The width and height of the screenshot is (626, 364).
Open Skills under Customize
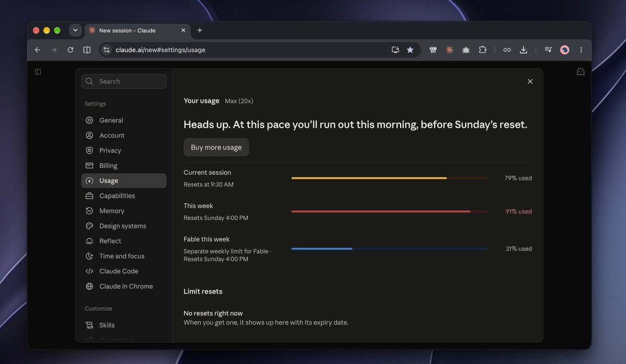pyautogui.click(x=124, y=325)
